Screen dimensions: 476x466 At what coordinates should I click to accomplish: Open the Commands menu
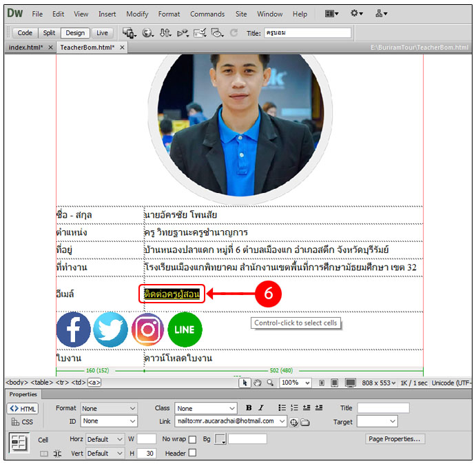(207, 14)
